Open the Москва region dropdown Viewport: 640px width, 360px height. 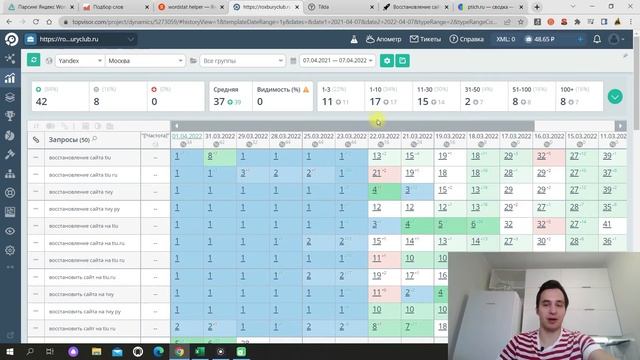(145, 61)
